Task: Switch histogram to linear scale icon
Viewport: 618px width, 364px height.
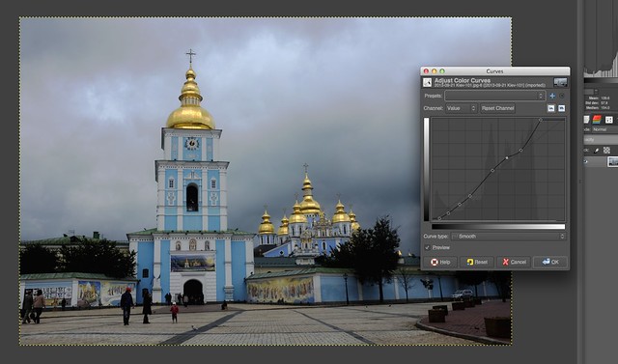Action: (x=551, y=108)
